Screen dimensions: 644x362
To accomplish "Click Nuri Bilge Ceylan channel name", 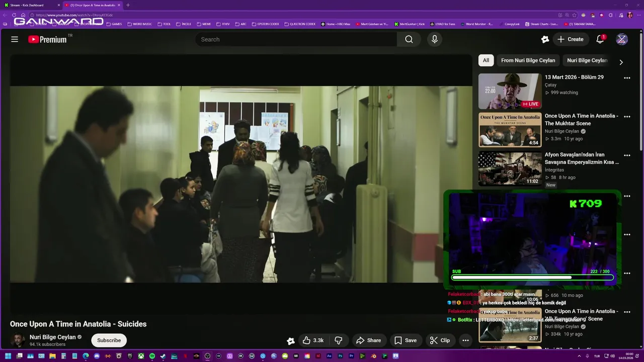I will [52, 337].
